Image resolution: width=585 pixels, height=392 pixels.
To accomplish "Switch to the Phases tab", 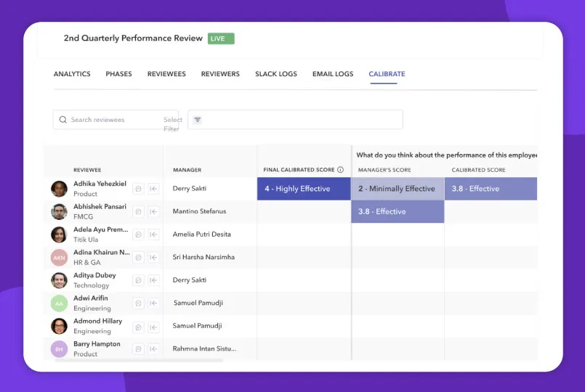I will tap(118, 74).
